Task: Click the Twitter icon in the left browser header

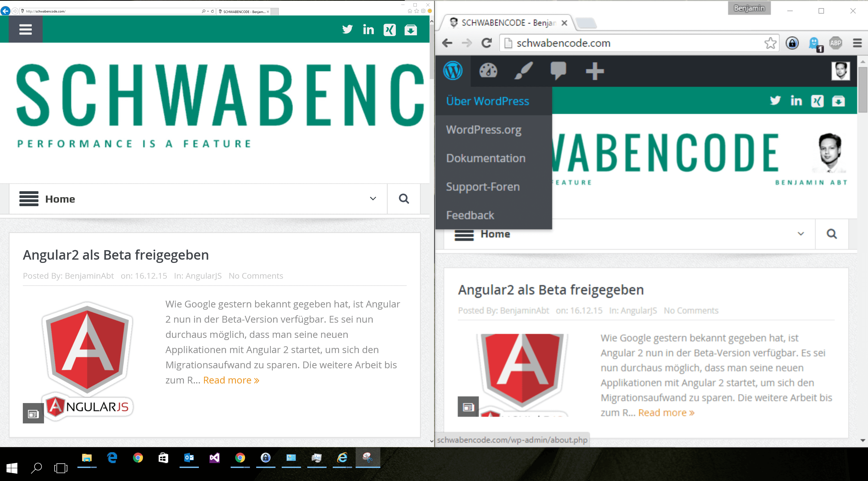Action: [347, 30]
